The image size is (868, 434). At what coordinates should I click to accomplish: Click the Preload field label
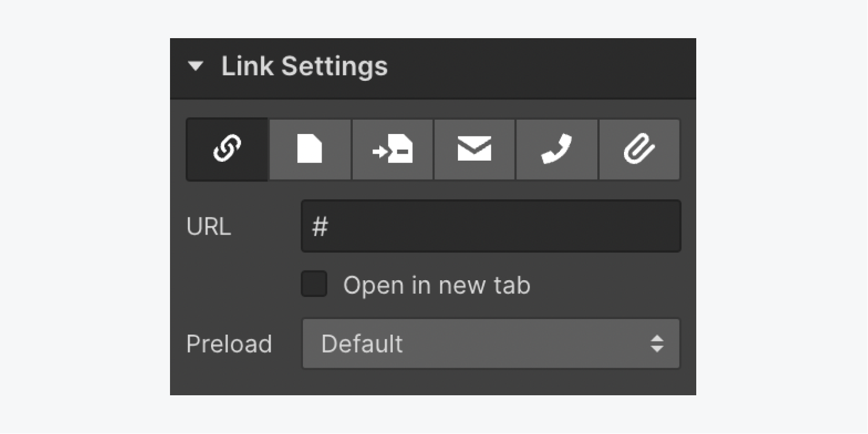(x=229, y=344)
